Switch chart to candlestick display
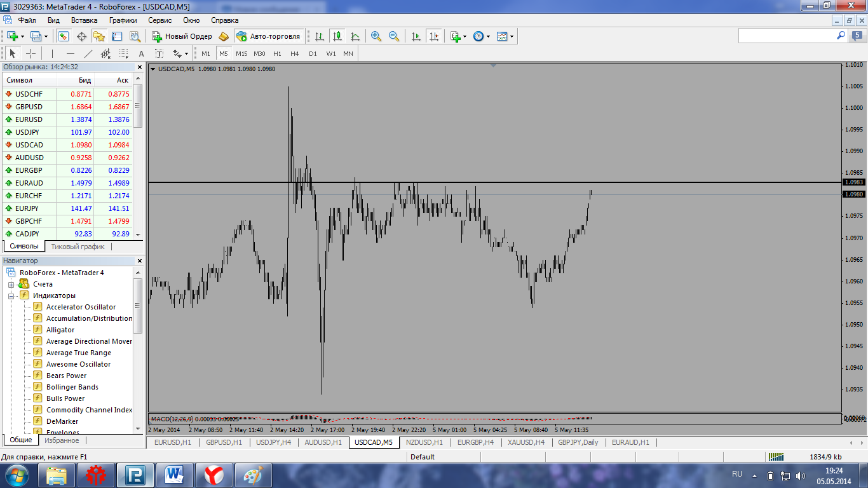The height and width of the screenshot is (488, 868). pos(337,36)
